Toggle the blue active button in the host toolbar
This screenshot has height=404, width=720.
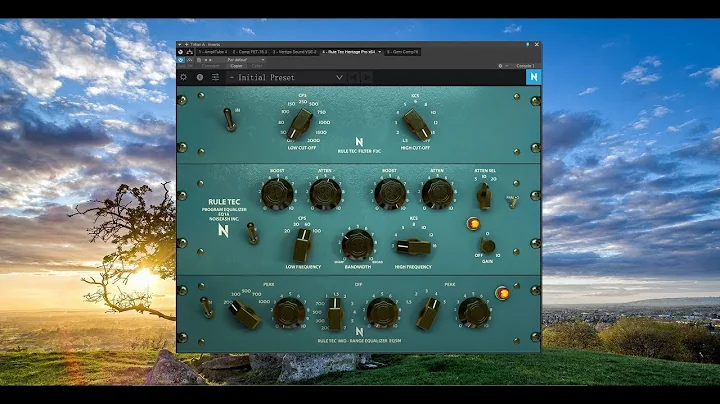point(180,60)
